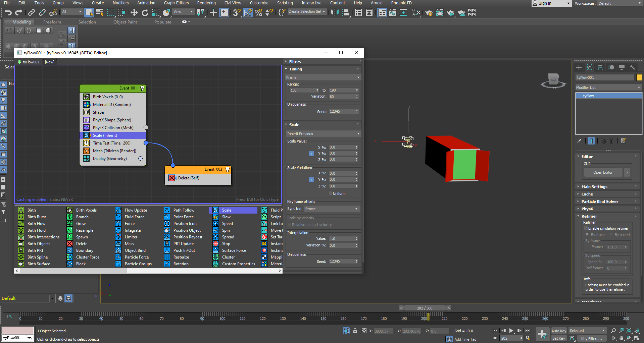Select the Select and Rotate tool
Viewport: 644px width, 343px height.
coord(145,13)
